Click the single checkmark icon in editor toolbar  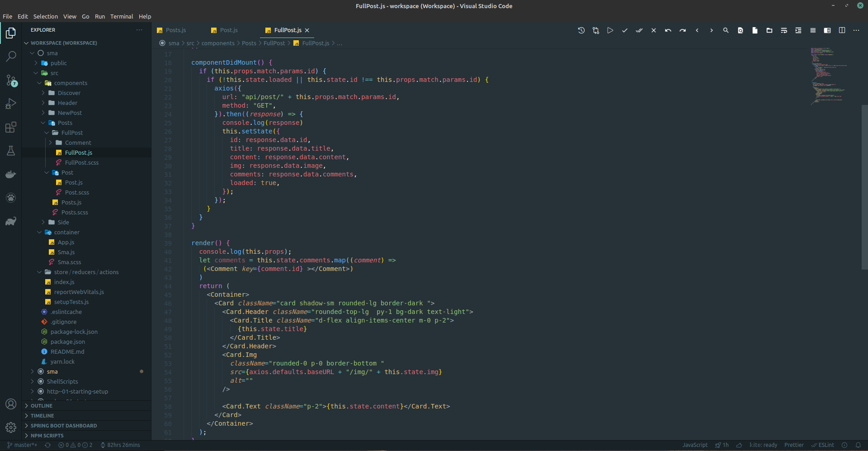(625, 30)
